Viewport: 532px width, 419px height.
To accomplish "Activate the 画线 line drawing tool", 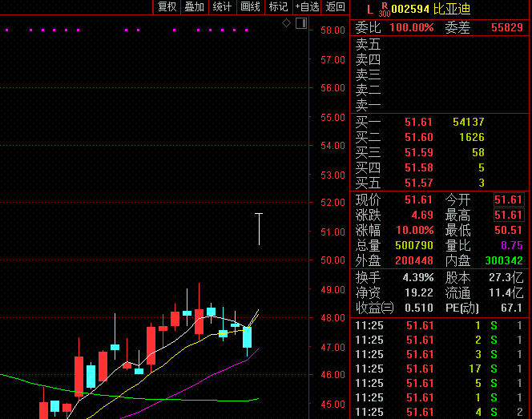I will pyautogui.click(x=251, y=6).
